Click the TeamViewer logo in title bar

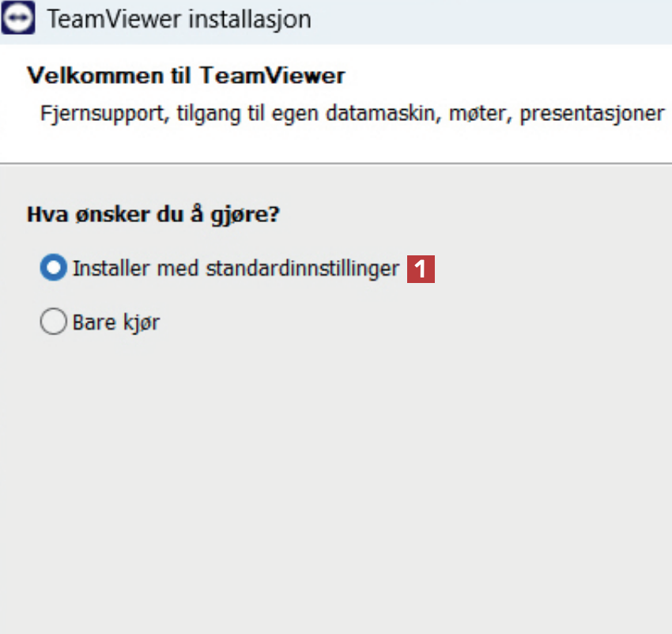point(18,17)
